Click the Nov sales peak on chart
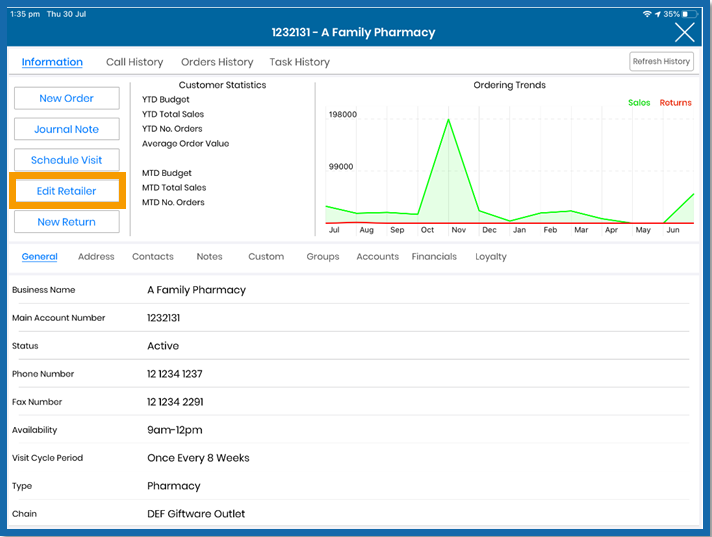Screen dimensions: 712x537 tap(449, 120)
